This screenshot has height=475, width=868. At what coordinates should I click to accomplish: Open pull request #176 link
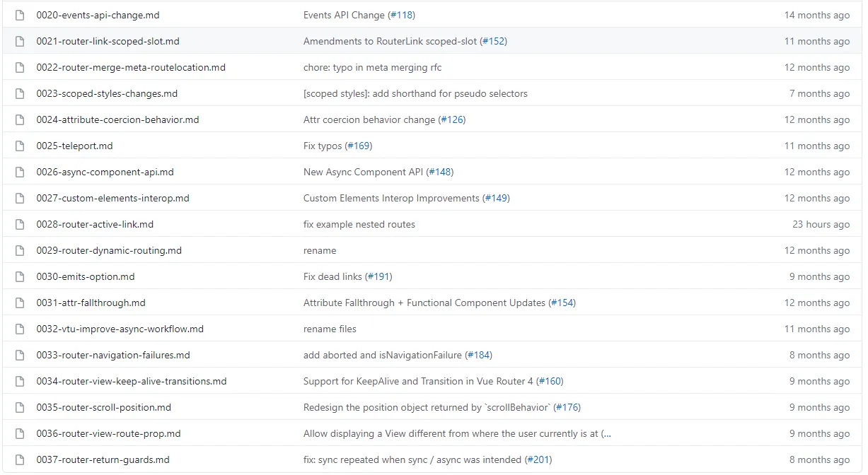point(567,407)
